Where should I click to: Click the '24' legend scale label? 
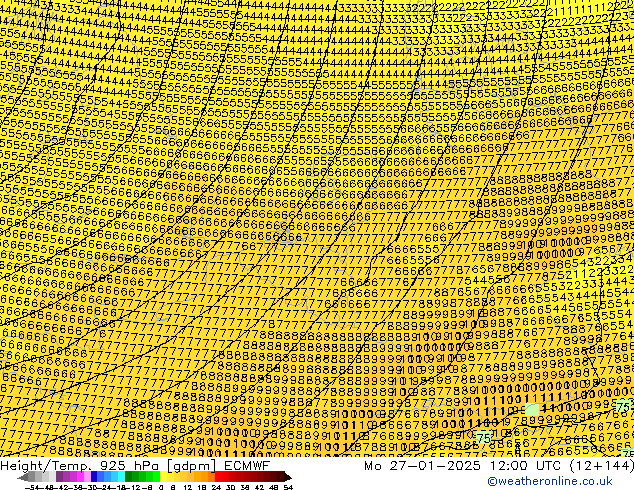pyautogui.click(x=216, y=488)
